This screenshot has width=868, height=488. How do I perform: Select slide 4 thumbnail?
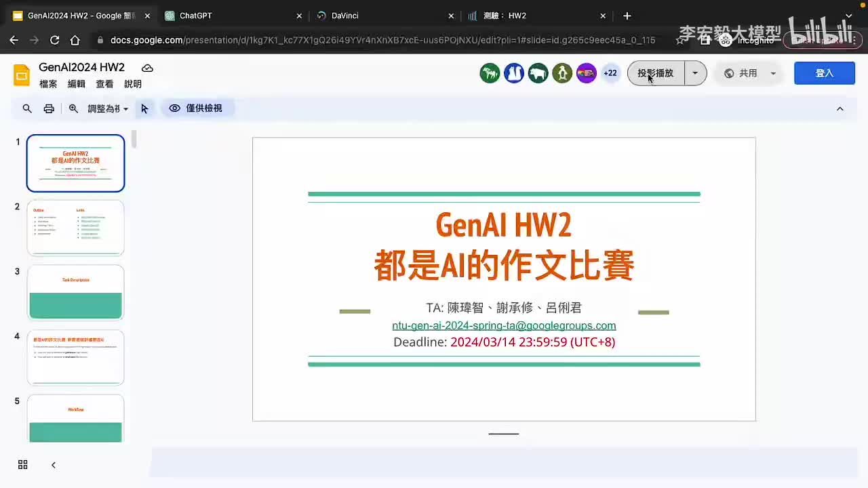click(x=75, y=358)
